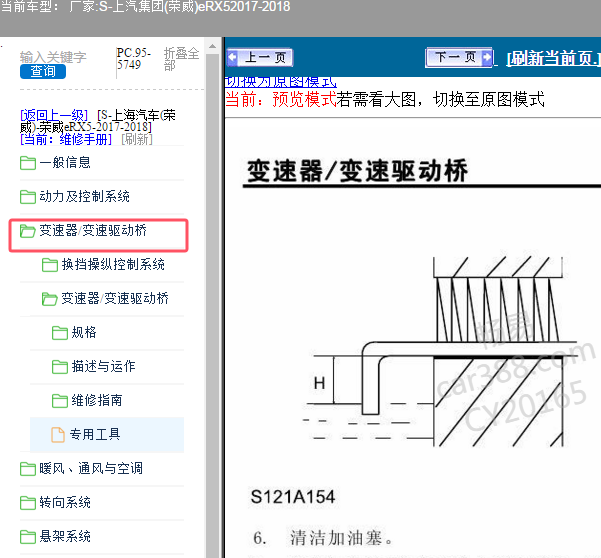Click 折叠全部 to collapse all folders
The height and width of the screenshot is (558, 601).
pos(181,59)
